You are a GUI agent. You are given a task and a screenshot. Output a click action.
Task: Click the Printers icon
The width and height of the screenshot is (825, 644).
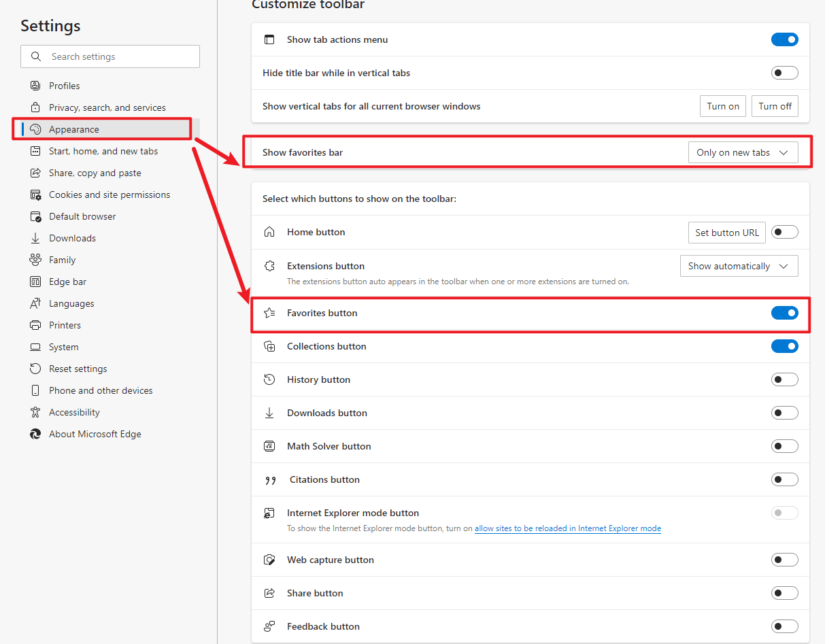35,325
